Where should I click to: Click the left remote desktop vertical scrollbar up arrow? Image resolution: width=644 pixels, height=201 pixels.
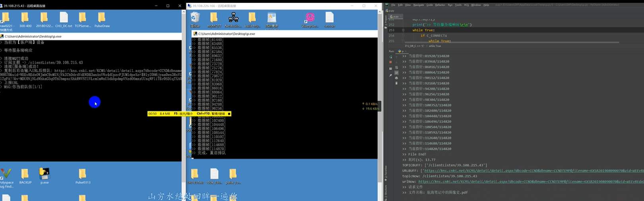(x=184, y=12)
